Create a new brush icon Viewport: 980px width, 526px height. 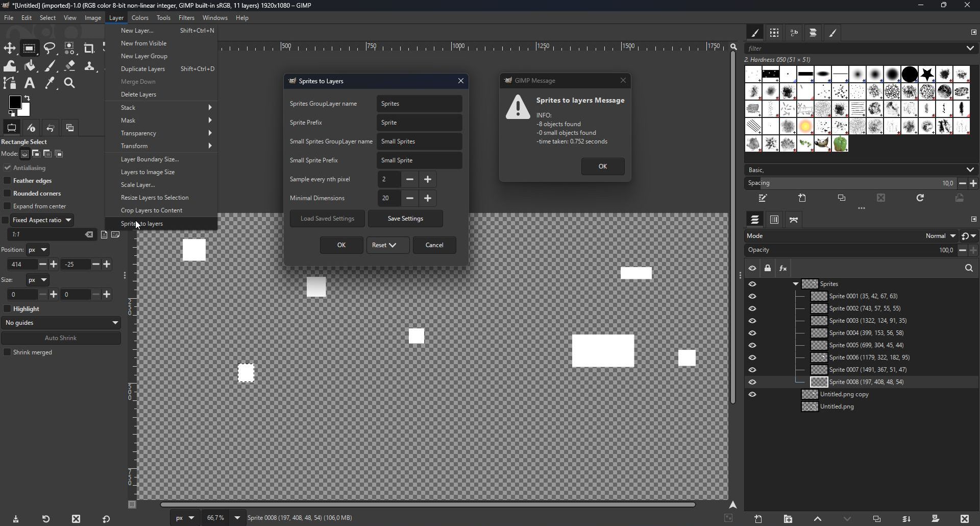803,198
